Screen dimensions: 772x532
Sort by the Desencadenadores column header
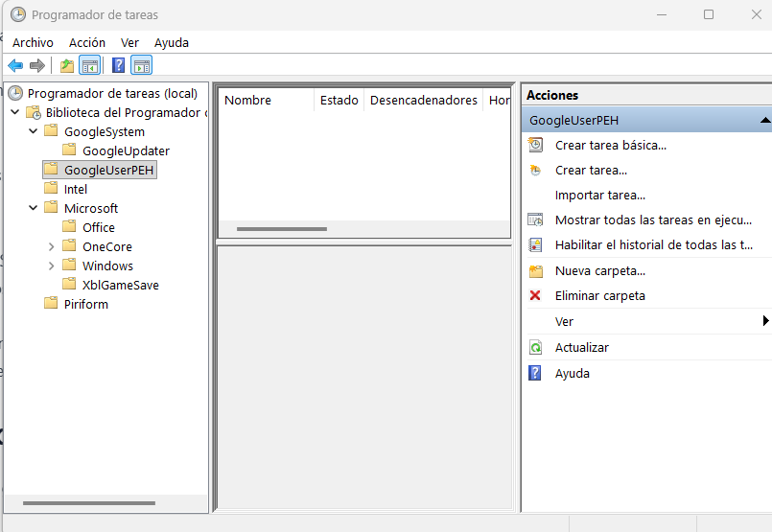pos(424,100)
